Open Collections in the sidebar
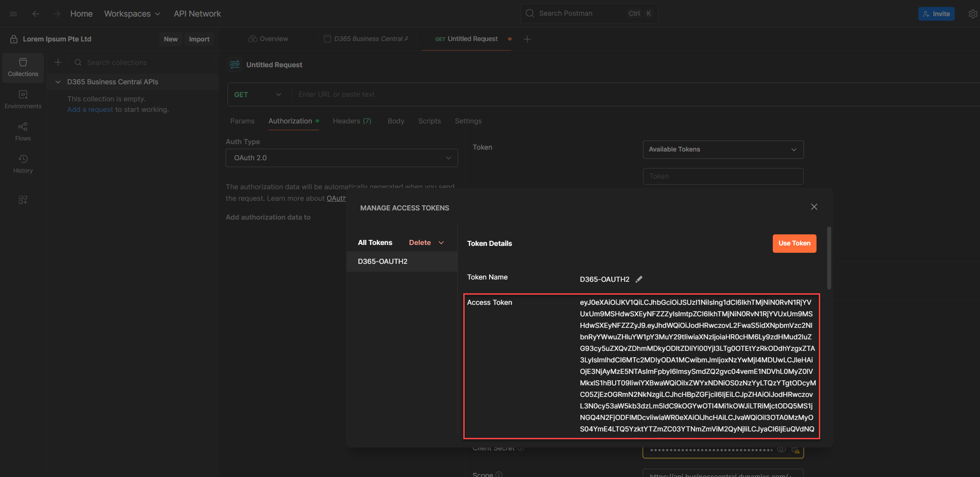Viewport: 980px width, 477px height. (x=23, y=67)
